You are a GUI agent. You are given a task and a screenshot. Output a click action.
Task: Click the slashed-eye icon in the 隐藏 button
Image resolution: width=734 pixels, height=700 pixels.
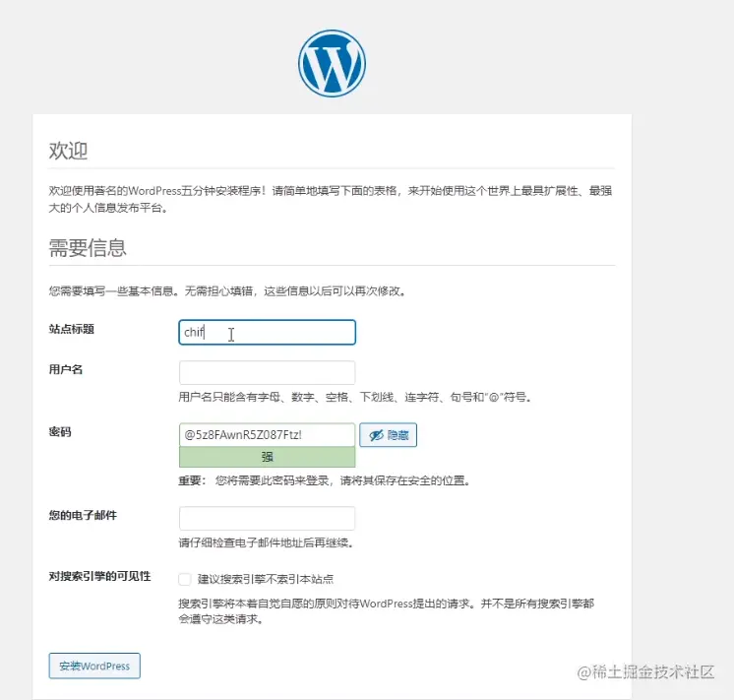pos(377,435)
